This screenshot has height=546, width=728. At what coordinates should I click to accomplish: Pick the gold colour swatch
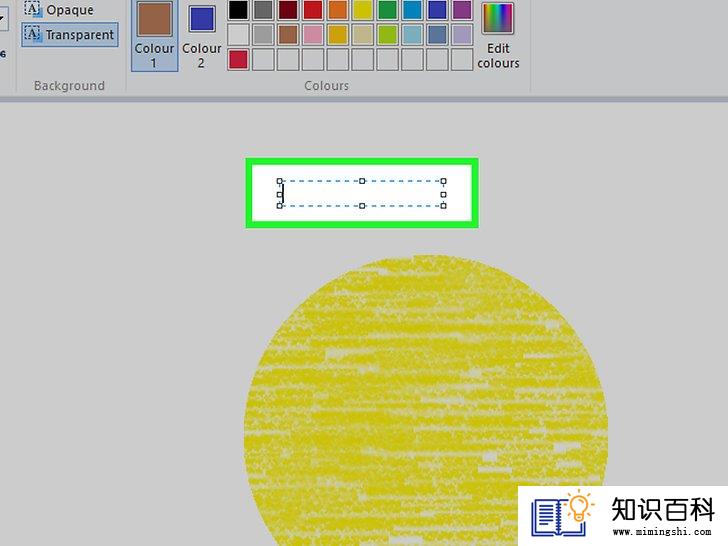click(x=338, y=35)
